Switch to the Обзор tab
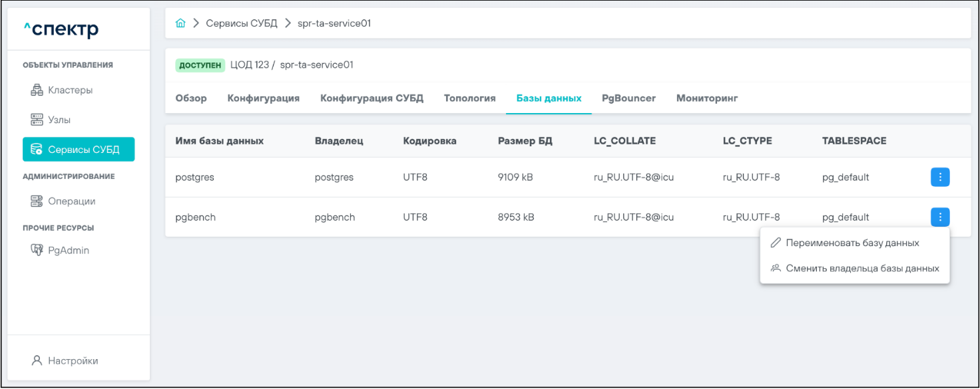 191,98
